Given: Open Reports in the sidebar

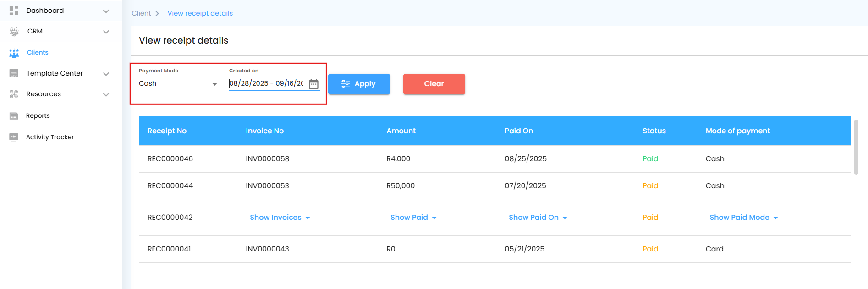Looking at the screenshot, I should click(x=38, y=115).
